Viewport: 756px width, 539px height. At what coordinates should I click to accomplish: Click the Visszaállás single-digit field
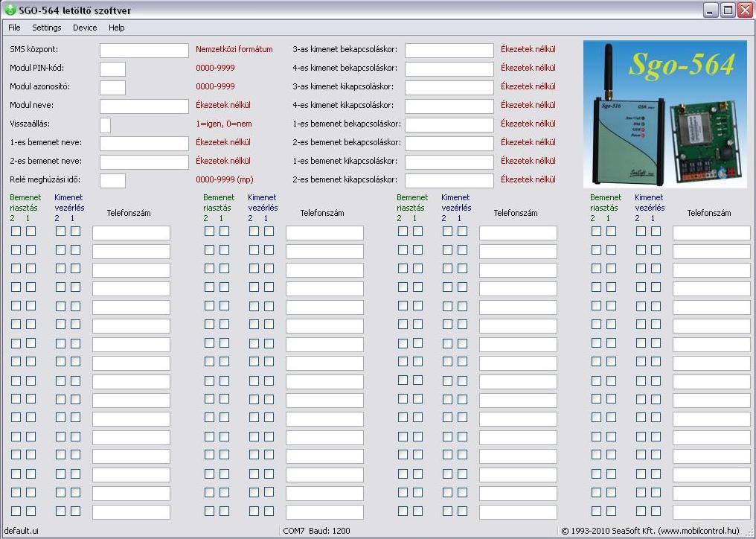(105, 125)
